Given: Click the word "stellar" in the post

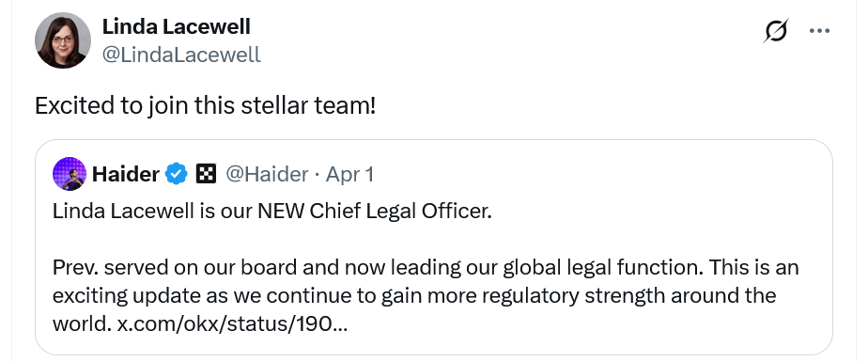Looking at the screenshot, I should [274, 105].
